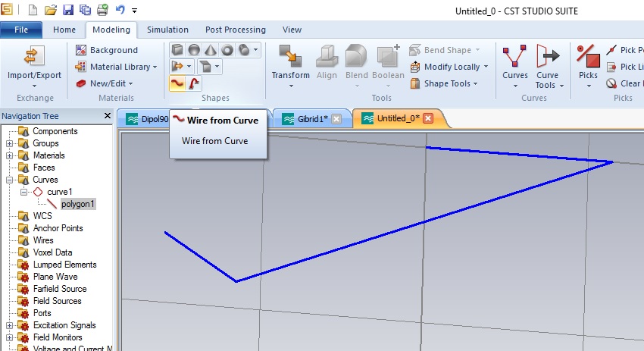Select Anchor Points tree item

coord(58,228)
